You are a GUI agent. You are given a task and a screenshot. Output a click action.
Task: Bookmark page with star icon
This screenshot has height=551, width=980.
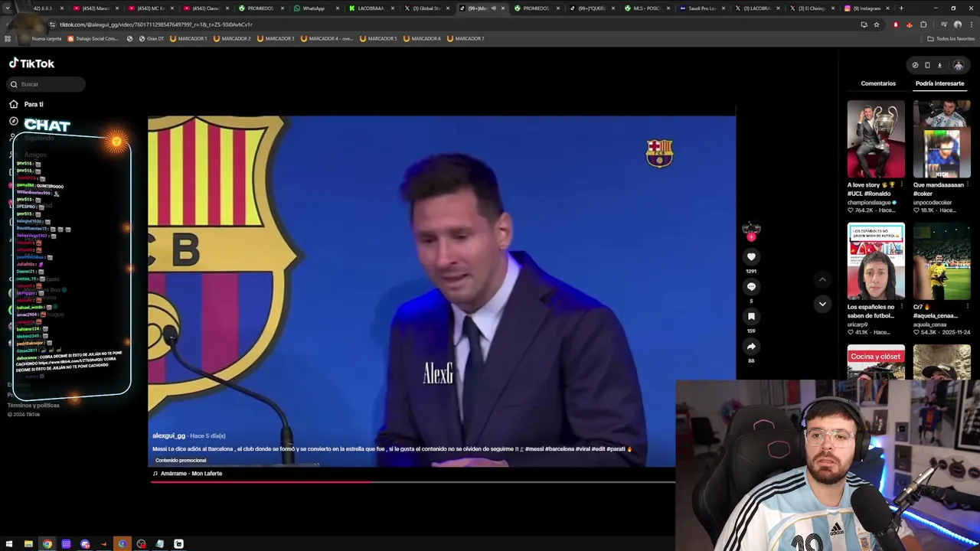[x=877, y=24]
